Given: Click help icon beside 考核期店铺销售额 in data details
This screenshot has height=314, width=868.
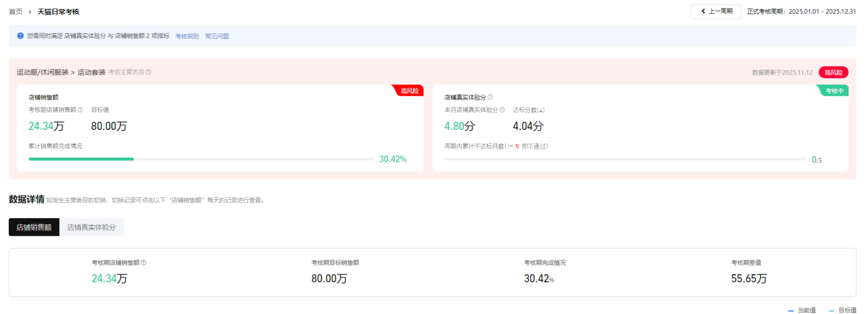Looking at the screenshot, I should [143, 262].
